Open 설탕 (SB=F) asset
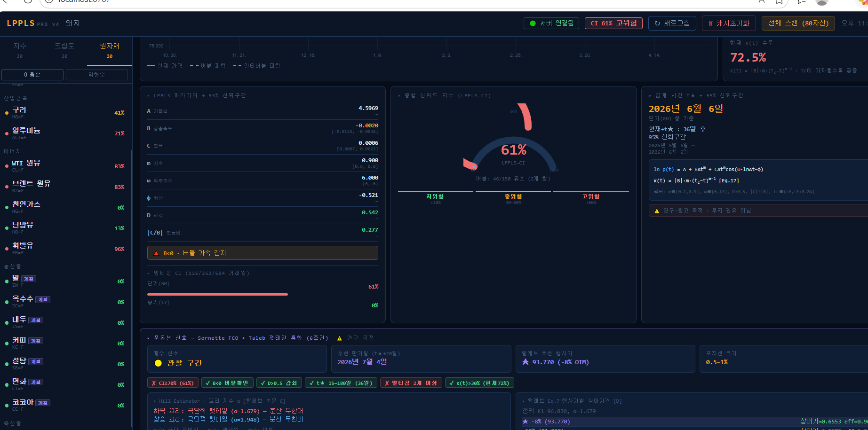 pyautogui.click(x=65, y=363)
